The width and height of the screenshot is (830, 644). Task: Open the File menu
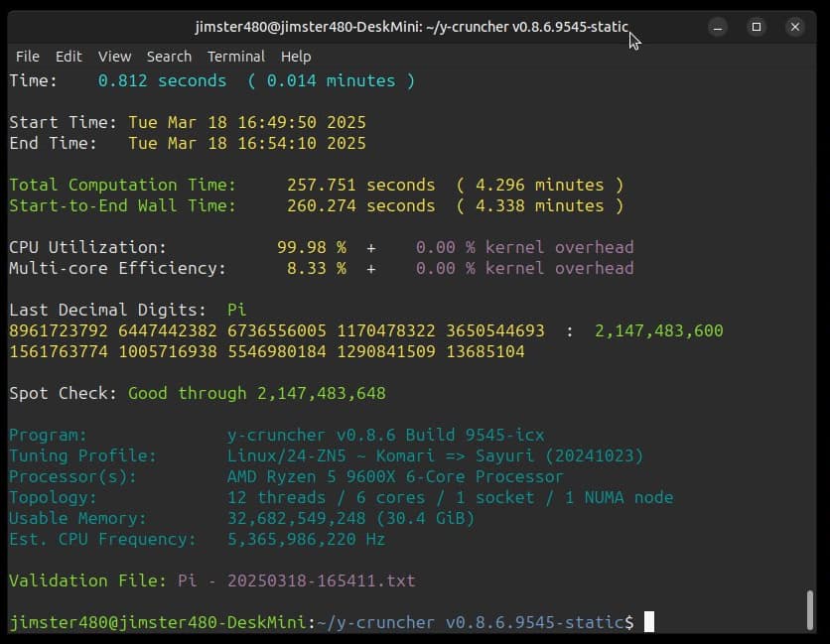[x=27, y=57]
